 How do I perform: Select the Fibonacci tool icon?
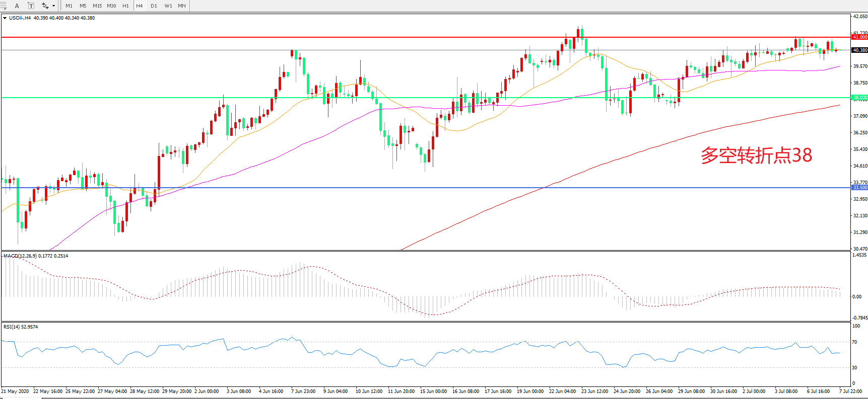pos(4,6)
